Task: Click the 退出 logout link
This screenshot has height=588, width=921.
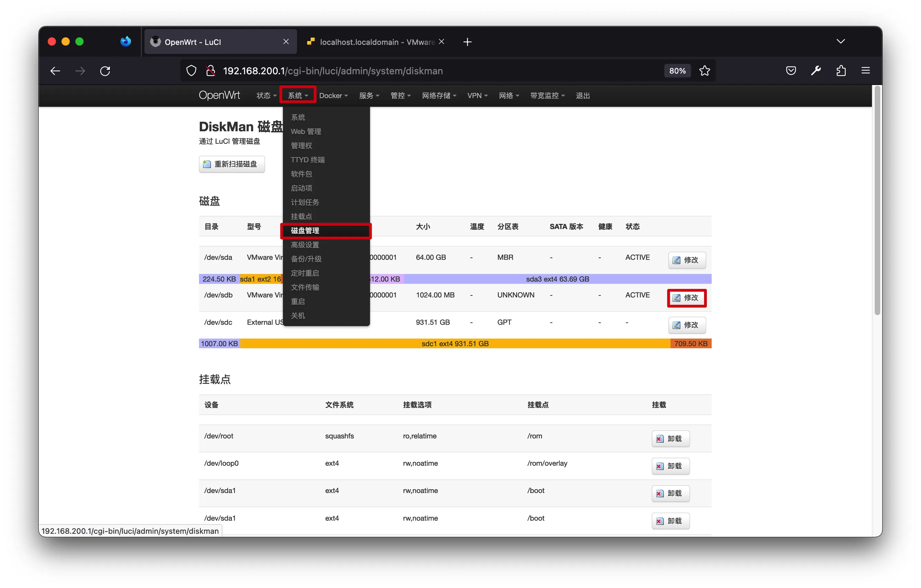Action: click(x=582, y=96)
